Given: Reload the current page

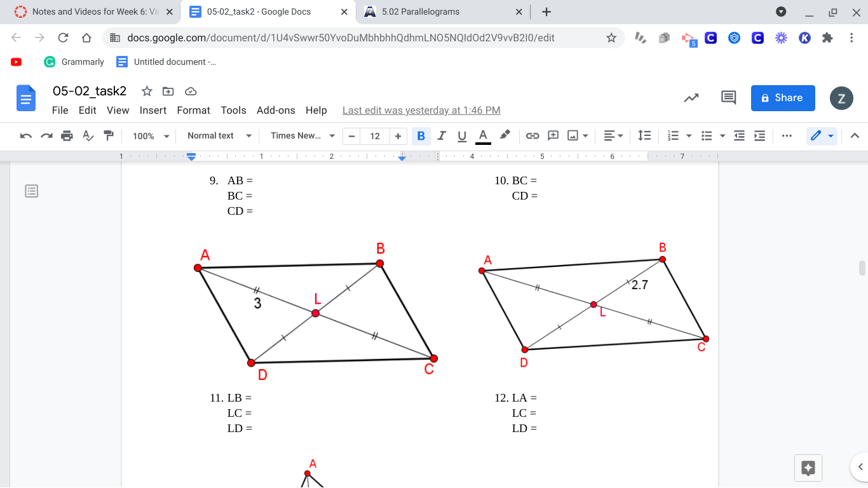Looking at the screenshot, I should (63, 37).
